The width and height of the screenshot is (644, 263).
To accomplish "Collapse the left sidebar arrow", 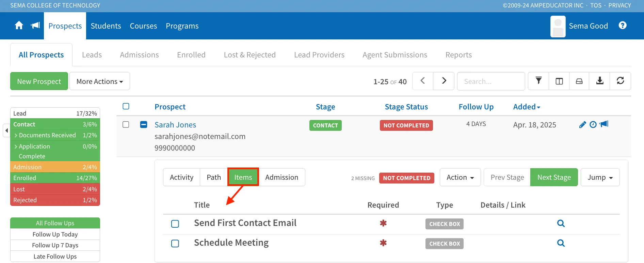I will point(6,130).
